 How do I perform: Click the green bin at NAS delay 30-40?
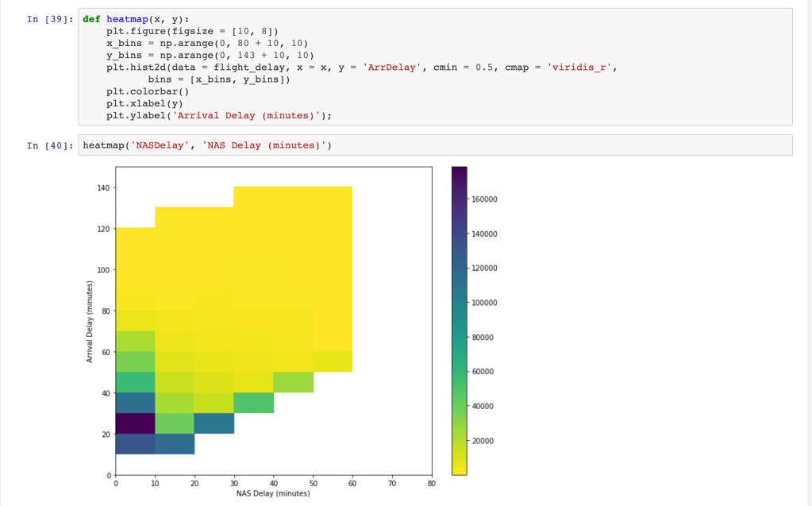tap(253, 403)
